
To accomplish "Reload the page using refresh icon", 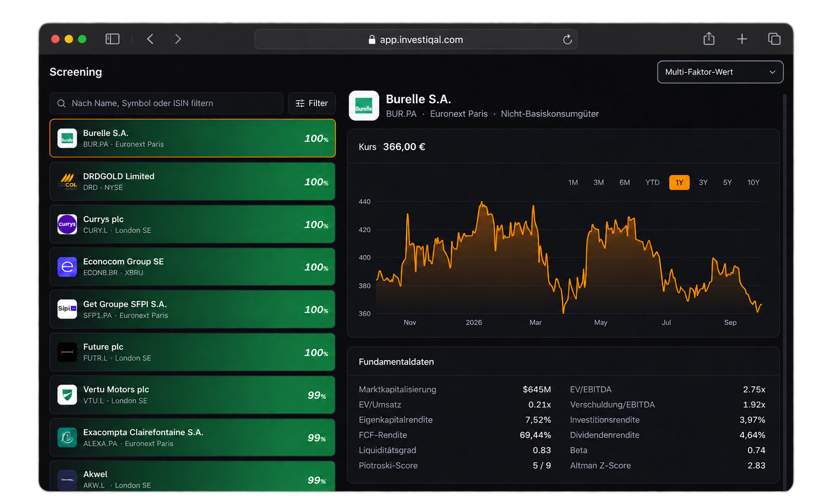I will pos(567,40).
